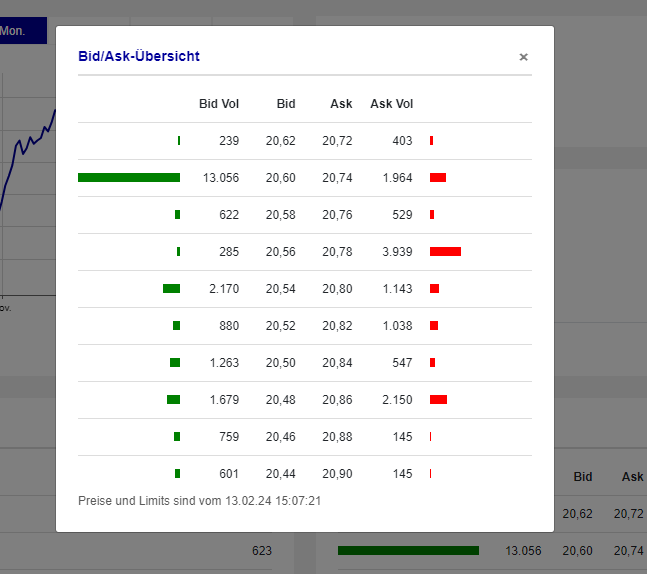Select ask volume 145 in 20,90 row
The height and width of the screenshot is (574, 647).
pyautogui.click(x=402, y=473)
